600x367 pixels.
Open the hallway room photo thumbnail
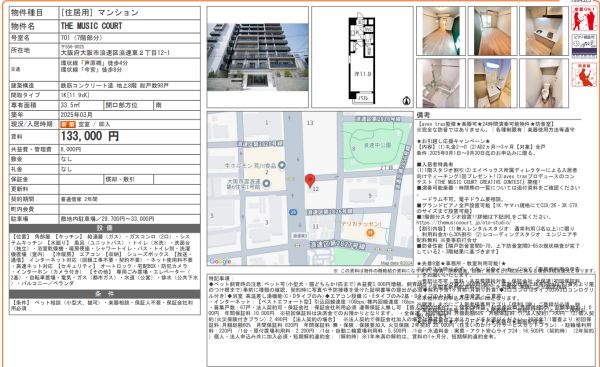(441, 31)
